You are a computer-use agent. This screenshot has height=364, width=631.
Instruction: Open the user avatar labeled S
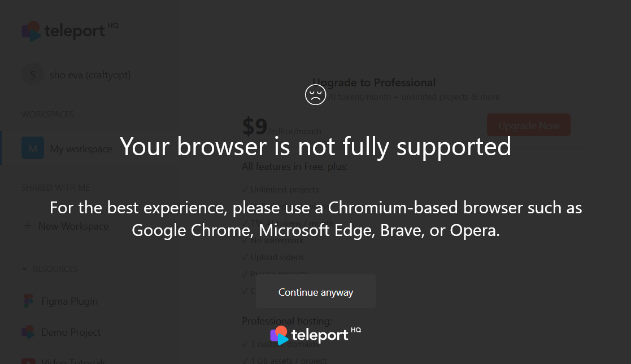point(33,75)
